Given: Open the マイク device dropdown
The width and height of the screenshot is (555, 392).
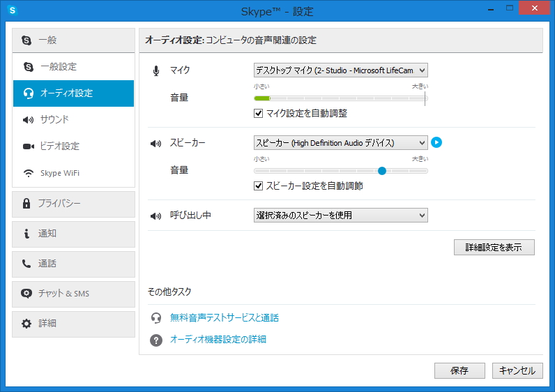Looking at the screenshot, I should tap(340, 70).
